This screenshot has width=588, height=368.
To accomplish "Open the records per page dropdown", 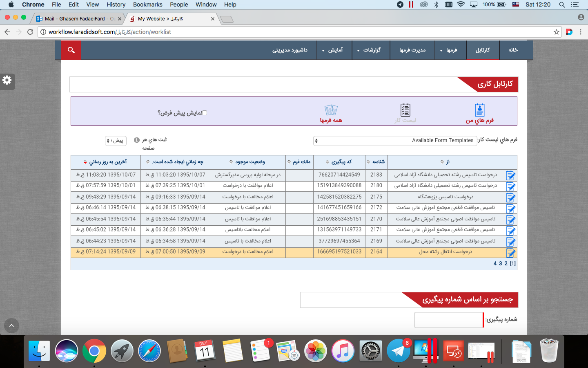I will 116,141.
